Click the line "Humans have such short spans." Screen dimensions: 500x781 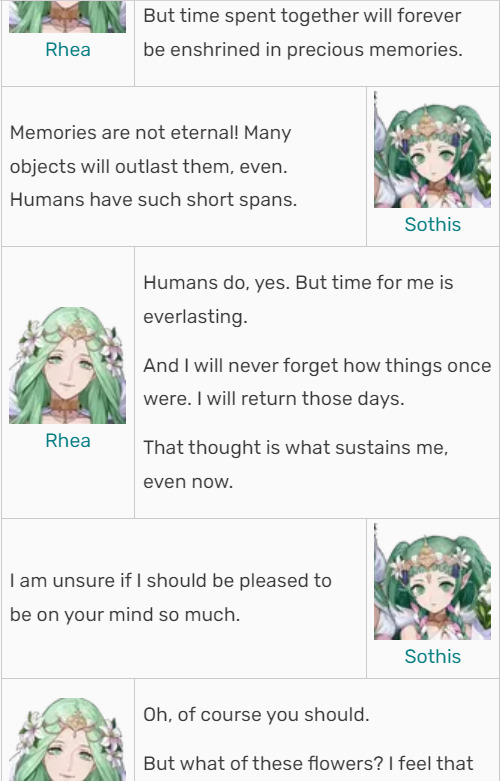coord(153,200)
